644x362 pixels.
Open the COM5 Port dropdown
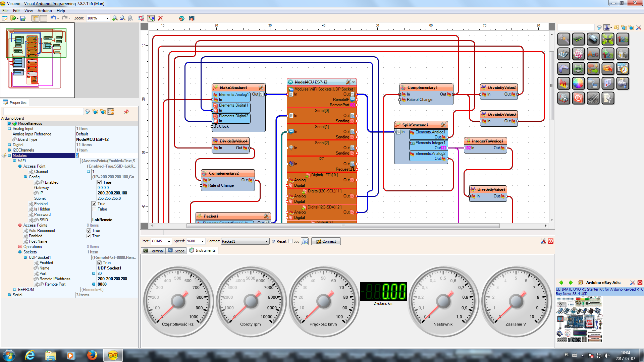tap(169, 241)
